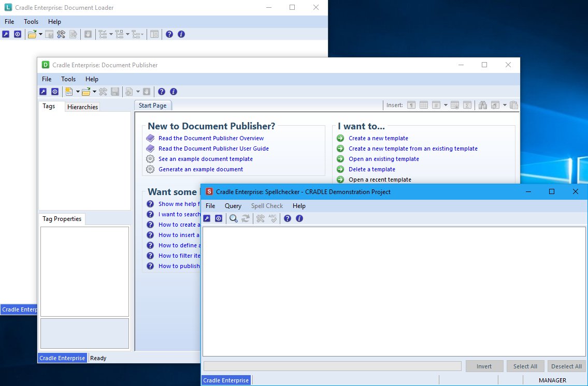Click the open folder icon in Document Publisher
The height and width of the screenshot is (386, 588).
(x=86, y=92)
